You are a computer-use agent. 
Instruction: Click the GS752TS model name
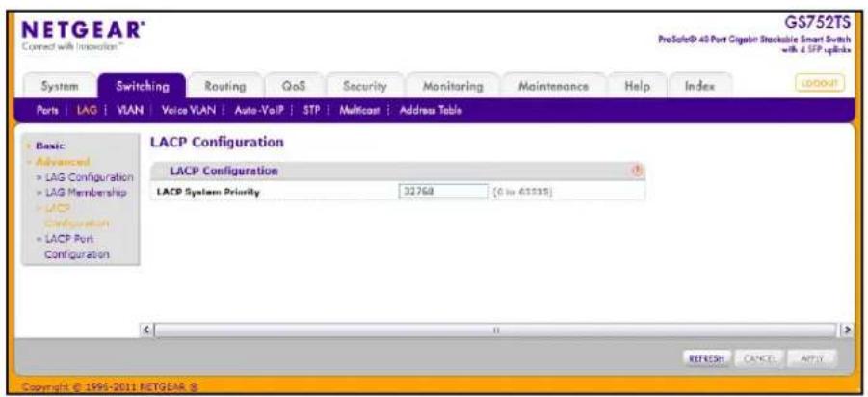click(817, 25)
